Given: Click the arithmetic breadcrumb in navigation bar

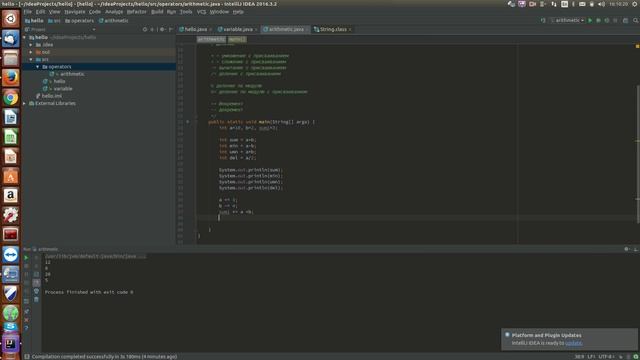Looking at the screenshot, I should pos(114,20).
